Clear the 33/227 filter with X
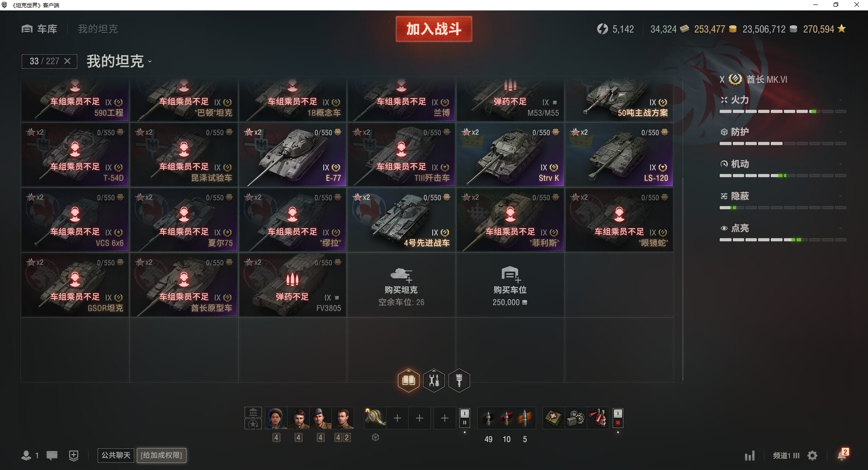The height and width of the screenshot is (470, 868). (67, 61)
